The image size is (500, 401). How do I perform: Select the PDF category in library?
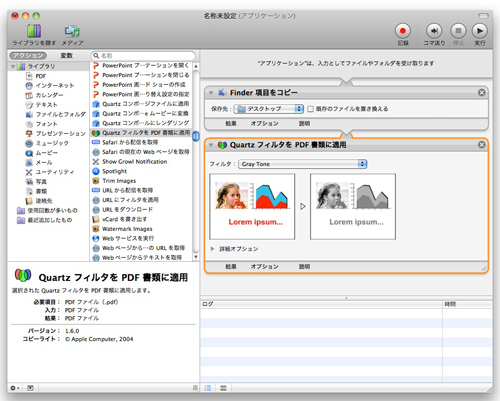coord(40,76)
